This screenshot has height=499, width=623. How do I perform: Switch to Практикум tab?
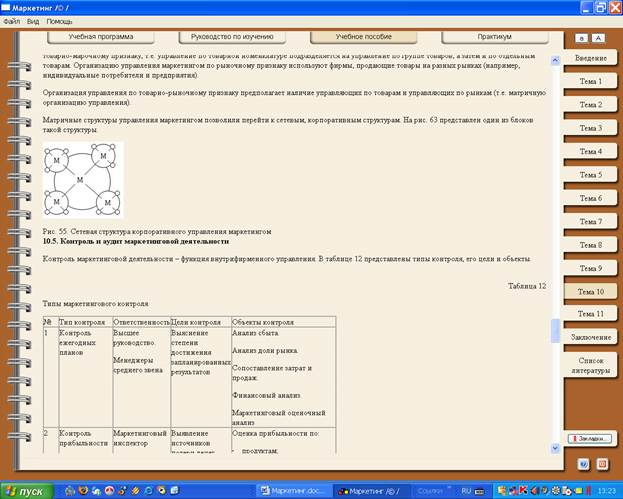tap(495, 37)
